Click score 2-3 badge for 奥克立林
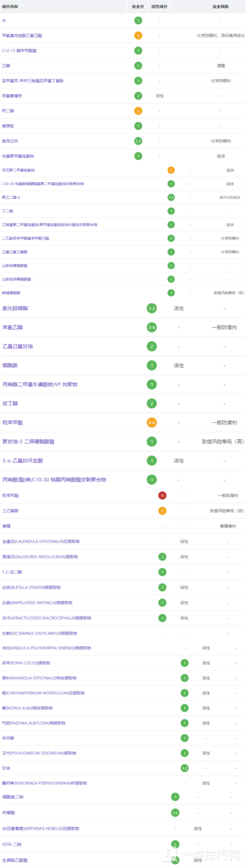 [138, 141]
